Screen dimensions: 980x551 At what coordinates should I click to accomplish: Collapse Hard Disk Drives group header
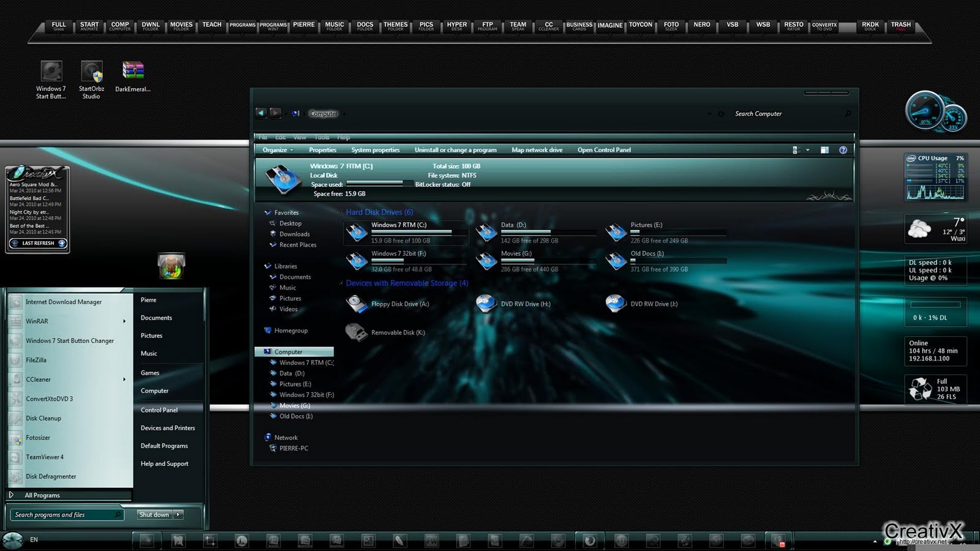click(342, 212)
